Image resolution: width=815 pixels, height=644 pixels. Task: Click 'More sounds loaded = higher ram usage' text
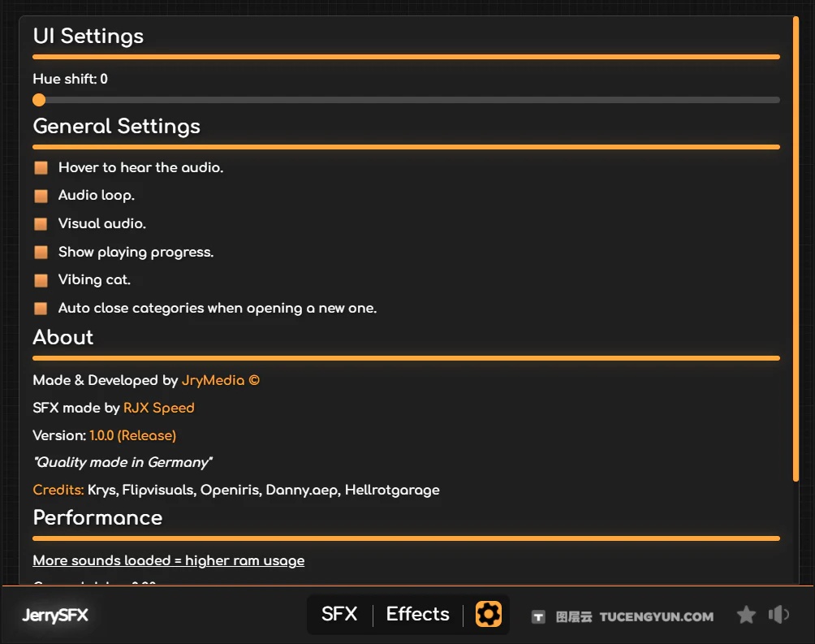tap(168, 561)
